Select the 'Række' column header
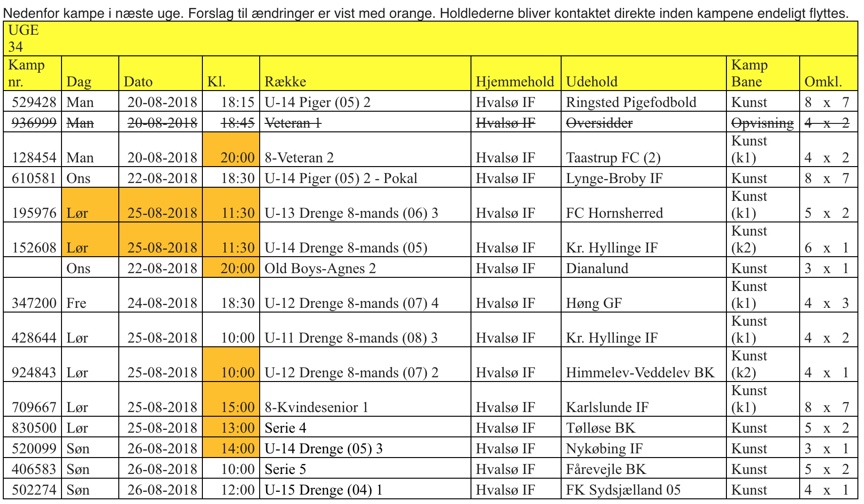The width and height of the screenshot is (864, 504). (365, 73)
